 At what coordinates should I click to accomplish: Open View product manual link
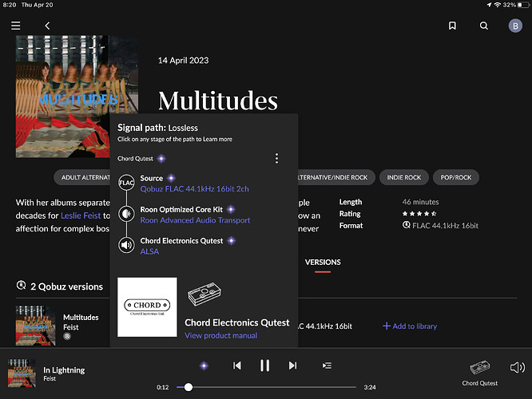[221, 336]
